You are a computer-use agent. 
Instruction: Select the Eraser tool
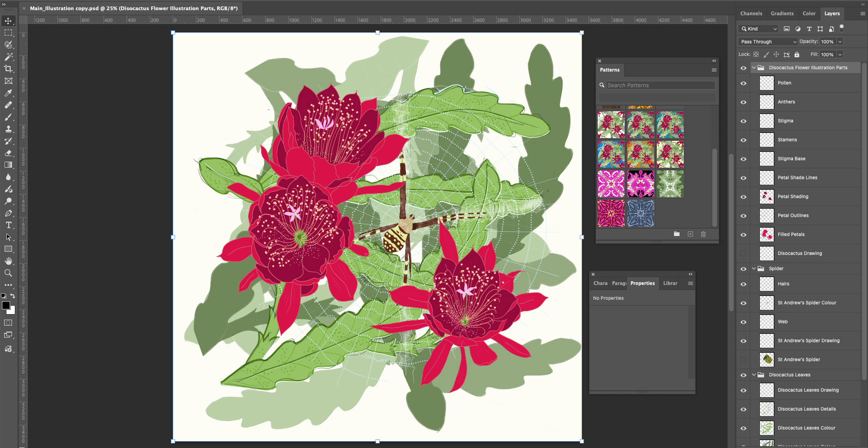coord(8,153)
